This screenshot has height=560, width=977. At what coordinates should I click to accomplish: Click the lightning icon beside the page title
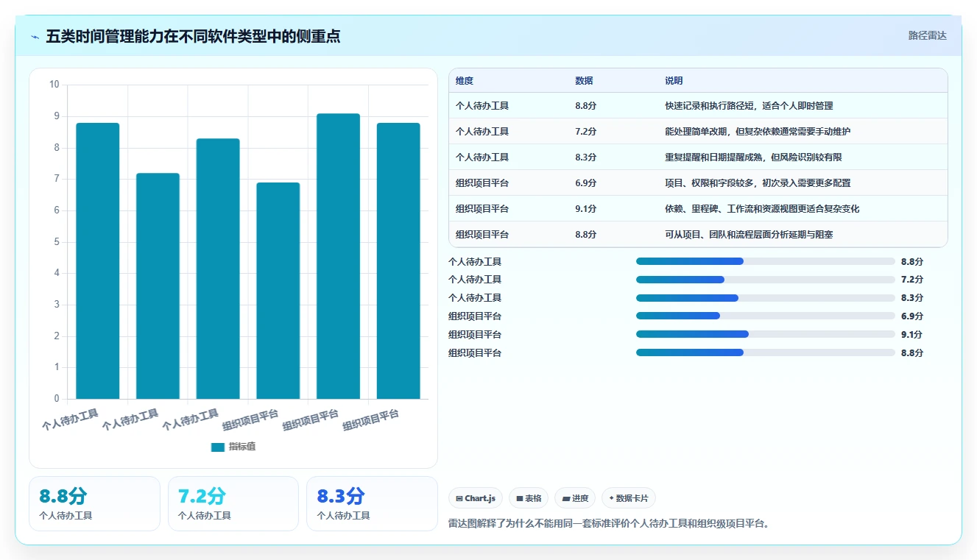pos(35,36)
